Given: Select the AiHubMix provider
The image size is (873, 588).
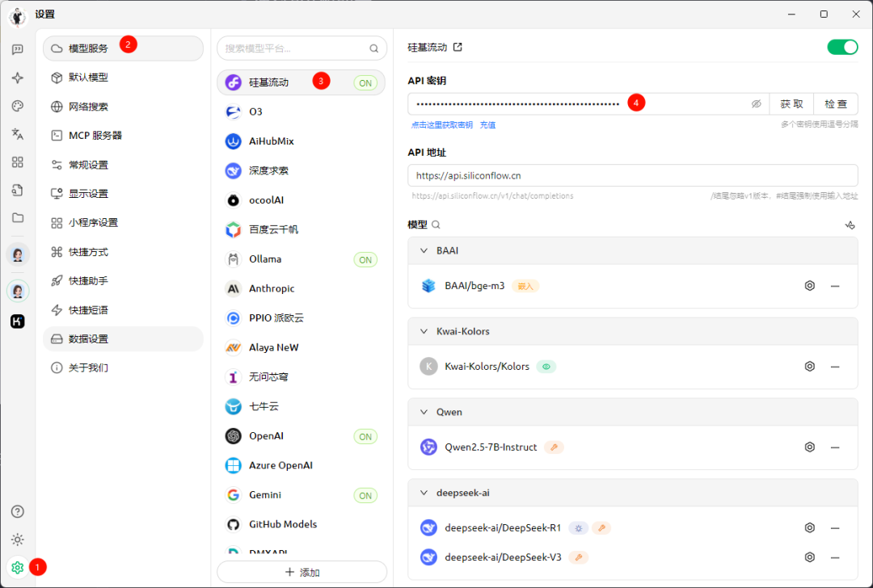Looking at the screenshot, I should [302, 141].
